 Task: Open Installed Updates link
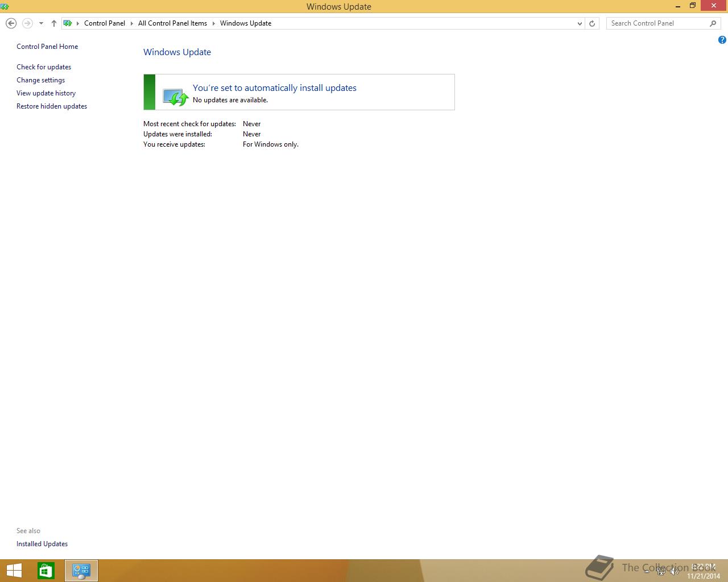42,544
